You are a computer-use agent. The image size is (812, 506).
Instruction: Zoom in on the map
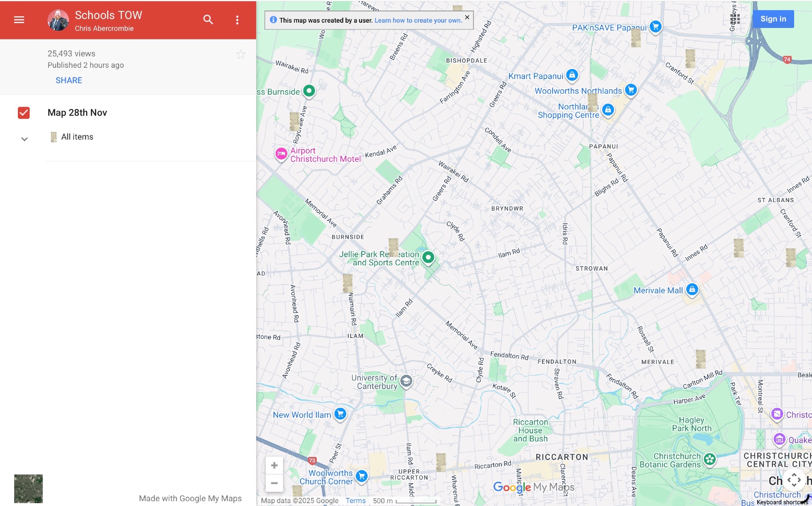(274, 465)
